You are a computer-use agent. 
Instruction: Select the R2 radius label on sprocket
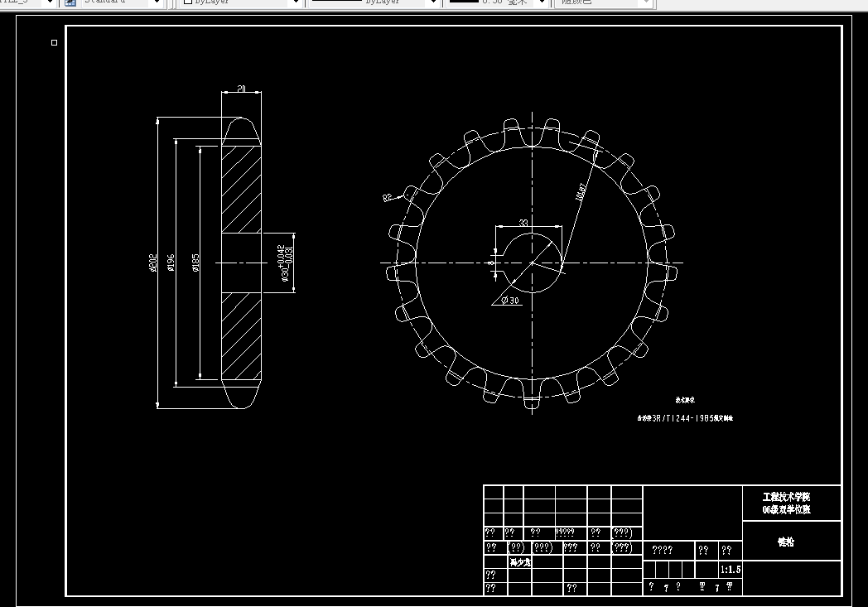coord(388,198)
